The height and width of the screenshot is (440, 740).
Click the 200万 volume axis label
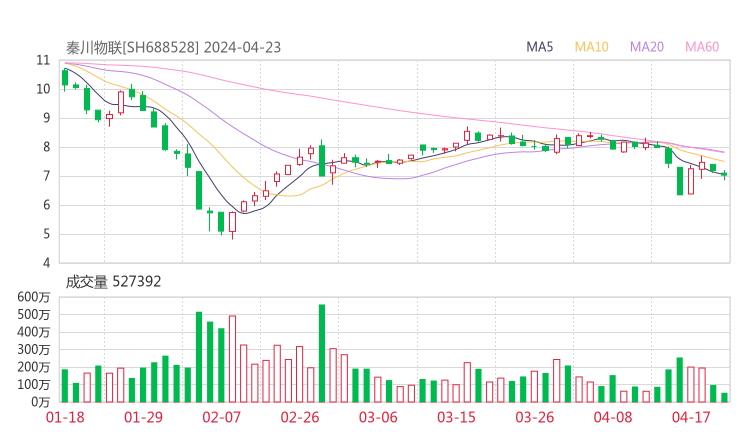tap(34, 367)
